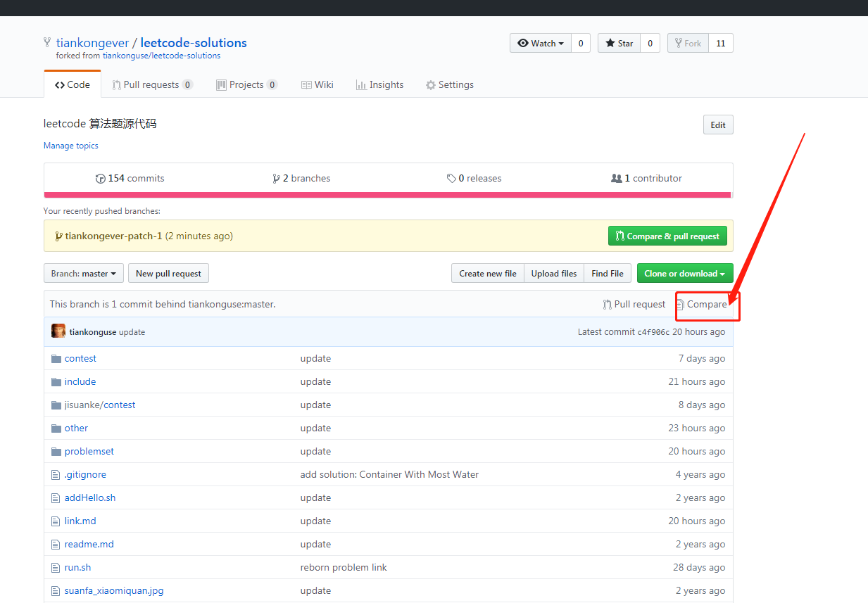Click the suanfa_xiaomiquan.jpg file icon

tap(56, 591)
